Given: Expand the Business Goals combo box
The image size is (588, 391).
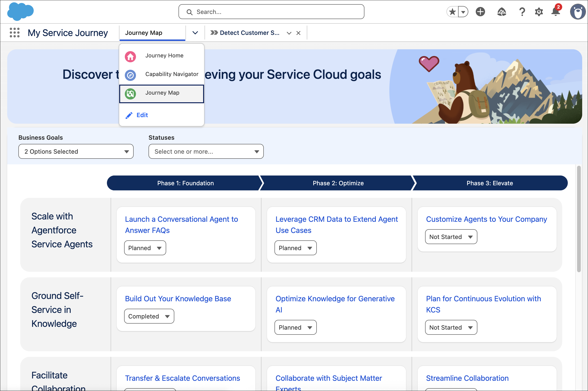Looking at the screenshot, I should pyautogui.click(x=76, y=151).
